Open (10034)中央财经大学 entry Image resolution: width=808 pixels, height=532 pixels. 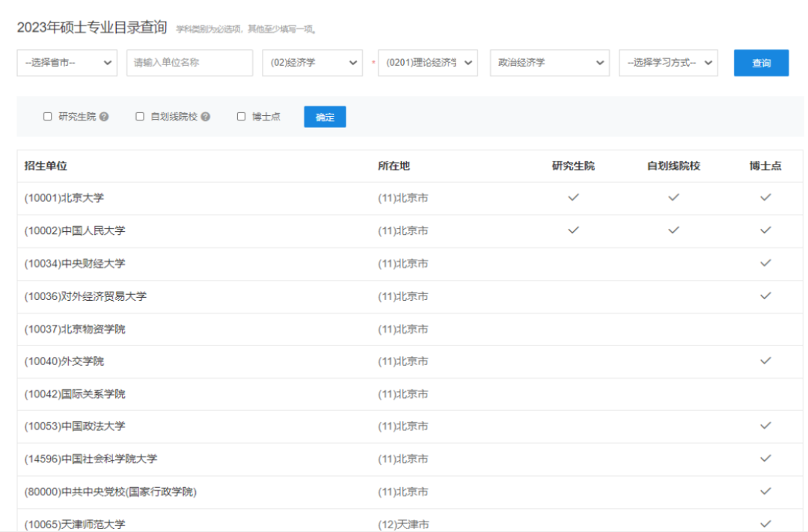click(x=75, y=263)
